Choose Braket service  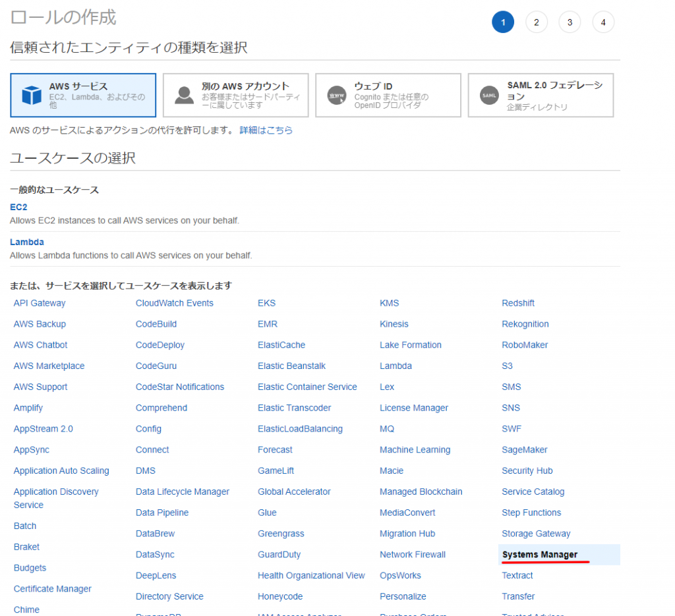pyautogui.click(x=26, y=547)
